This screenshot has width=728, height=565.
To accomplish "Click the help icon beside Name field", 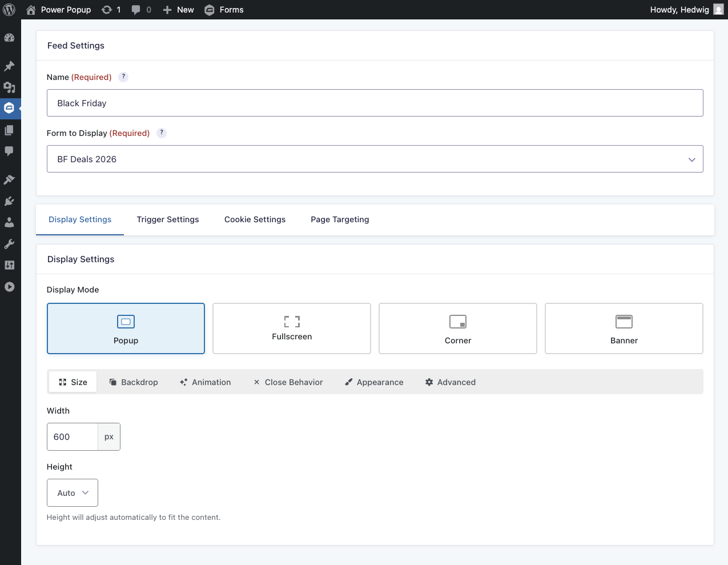I will point(123,77).
